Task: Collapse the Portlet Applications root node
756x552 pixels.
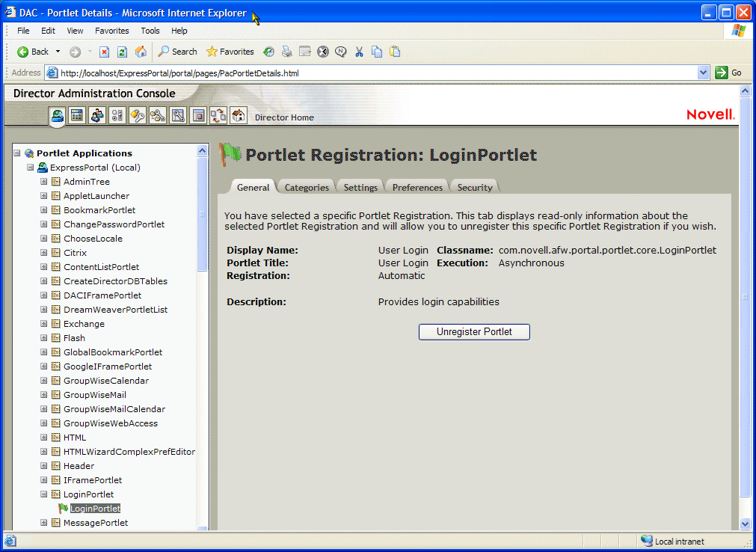Action: (17, 153)
